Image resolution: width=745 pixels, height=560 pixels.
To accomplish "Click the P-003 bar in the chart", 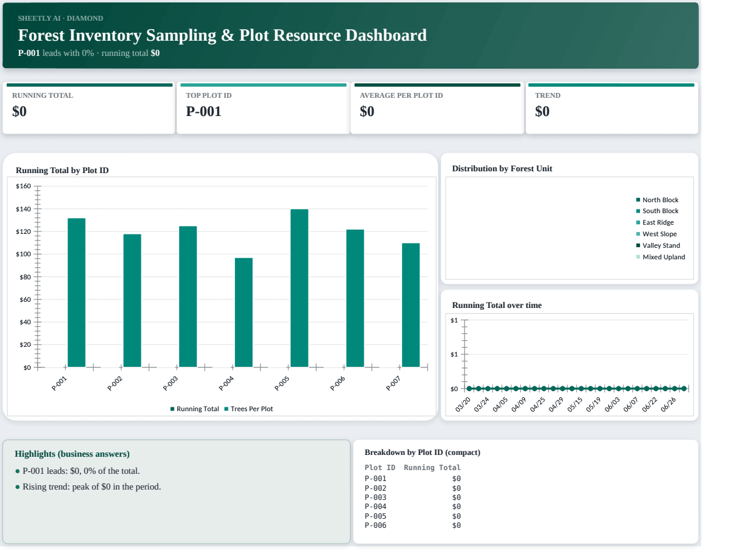I will [x=188, y=297].
